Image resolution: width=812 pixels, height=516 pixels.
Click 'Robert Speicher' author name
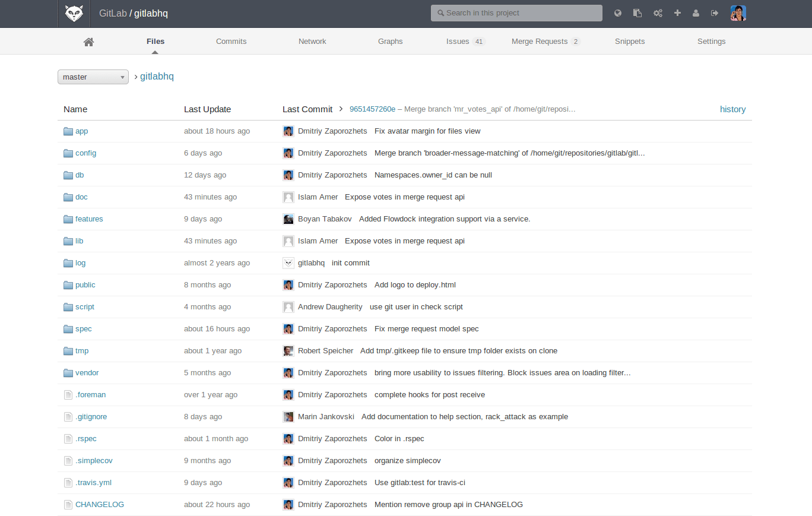325,351
